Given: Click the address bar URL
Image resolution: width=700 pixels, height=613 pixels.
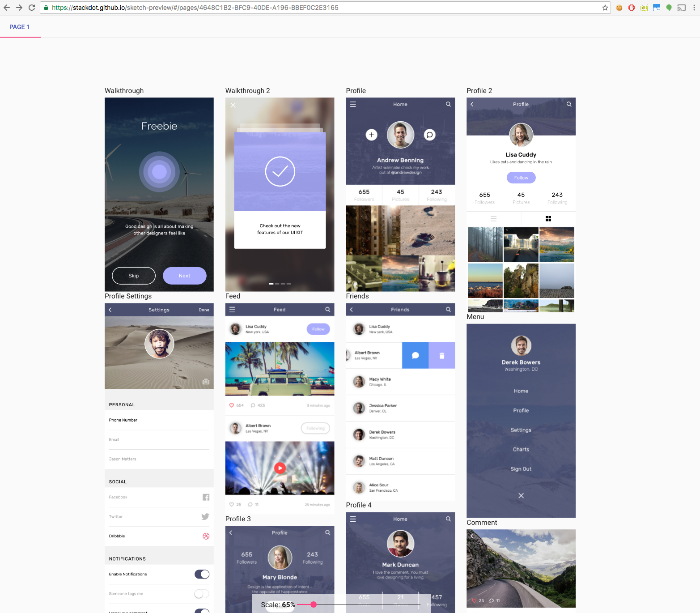Looking at the screenshot, I should (x=195, y=8).
